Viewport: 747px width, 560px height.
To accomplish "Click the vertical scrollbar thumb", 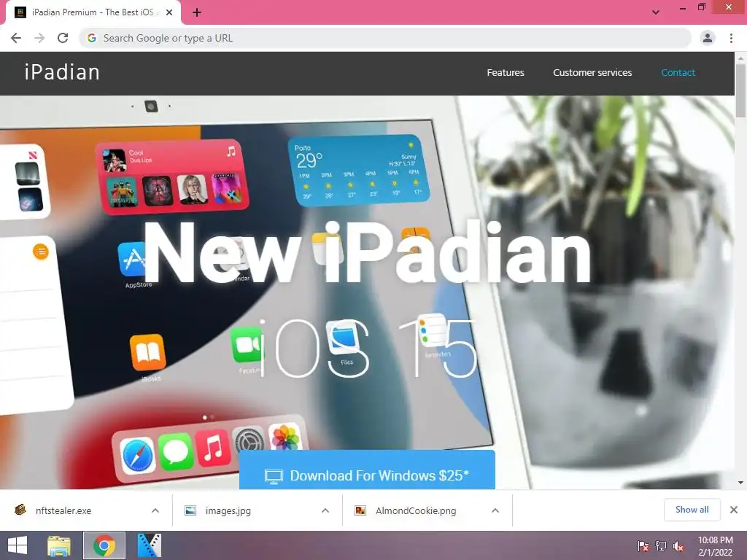I will coord(740,90).
